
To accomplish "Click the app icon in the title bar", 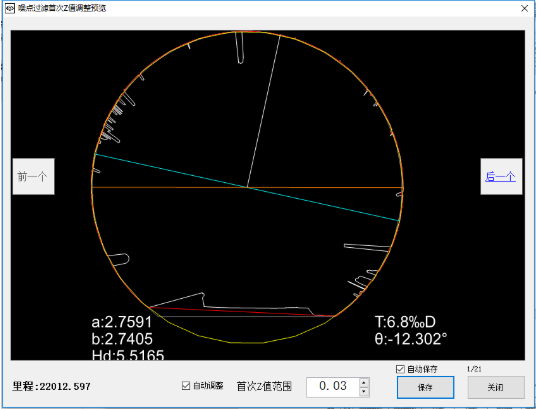I will point(10,8).
